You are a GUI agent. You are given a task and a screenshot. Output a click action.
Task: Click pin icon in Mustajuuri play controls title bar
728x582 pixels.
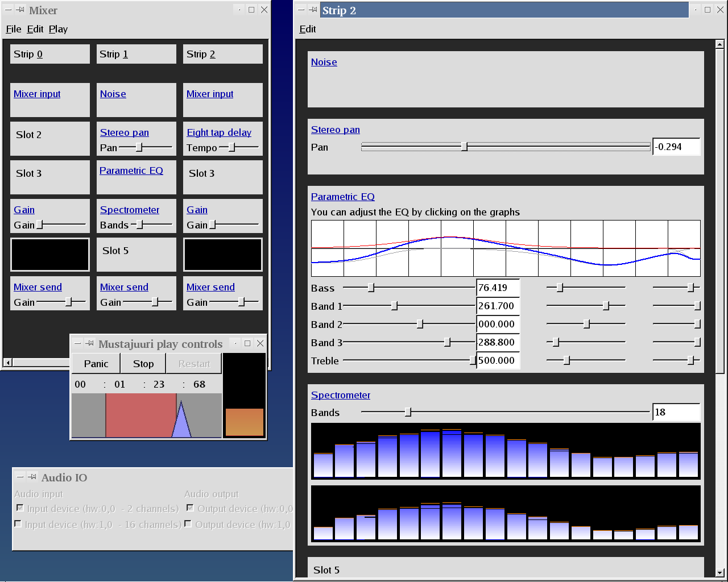coord(89,343)
